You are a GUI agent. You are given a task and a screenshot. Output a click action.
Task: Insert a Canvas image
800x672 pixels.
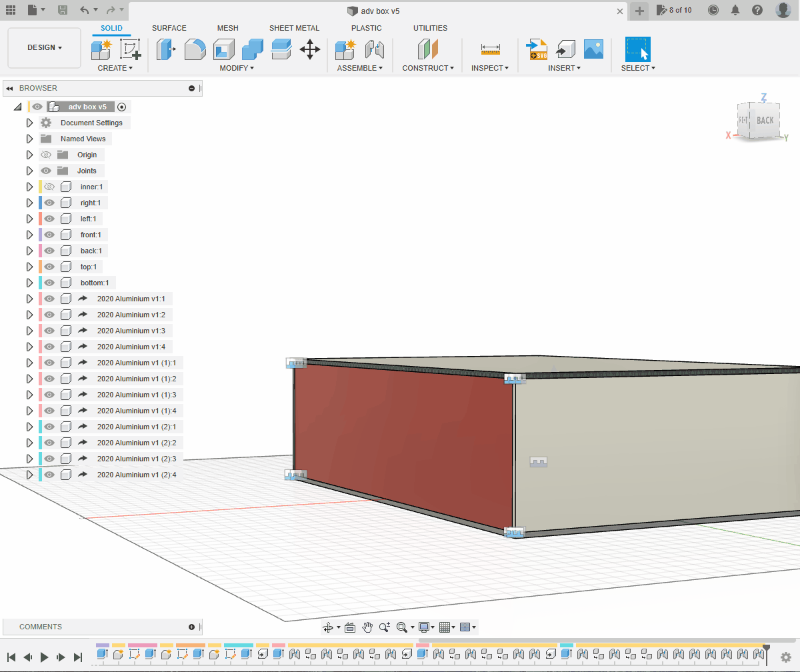[593, 49]
